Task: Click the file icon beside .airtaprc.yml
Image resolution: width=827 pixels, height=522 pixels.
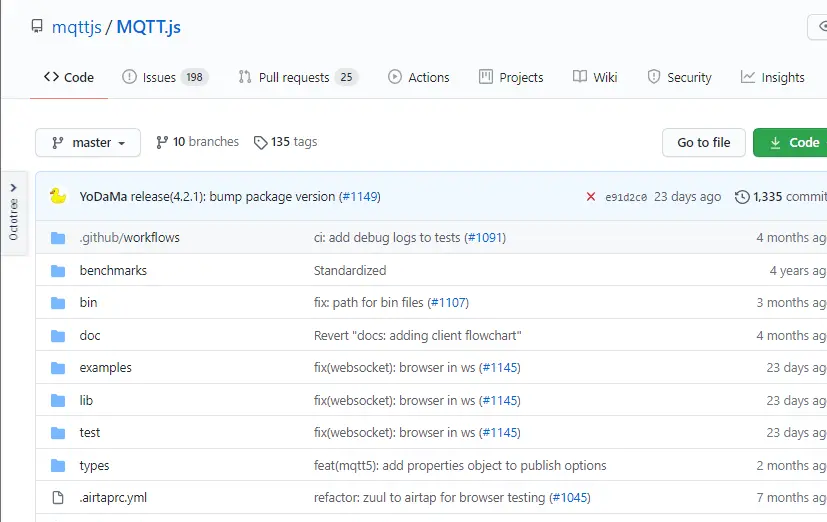Action: tap(58, 498)
